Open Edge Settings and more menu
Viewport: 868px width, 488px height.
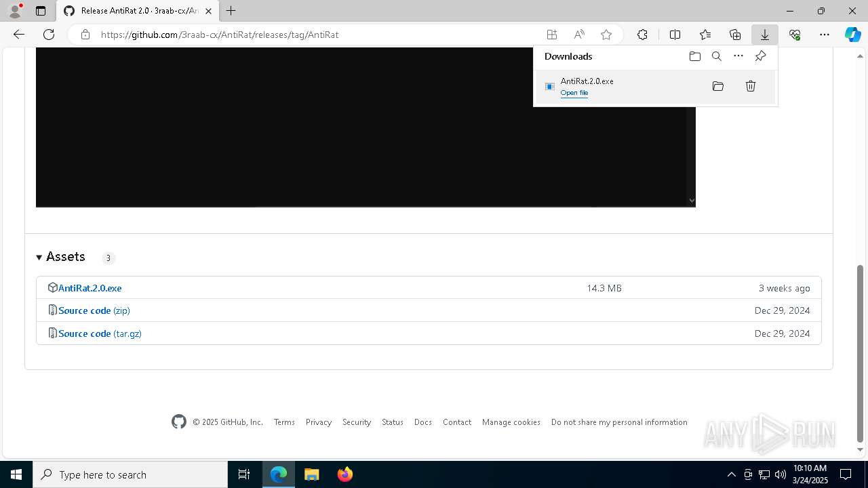[825, 35]
